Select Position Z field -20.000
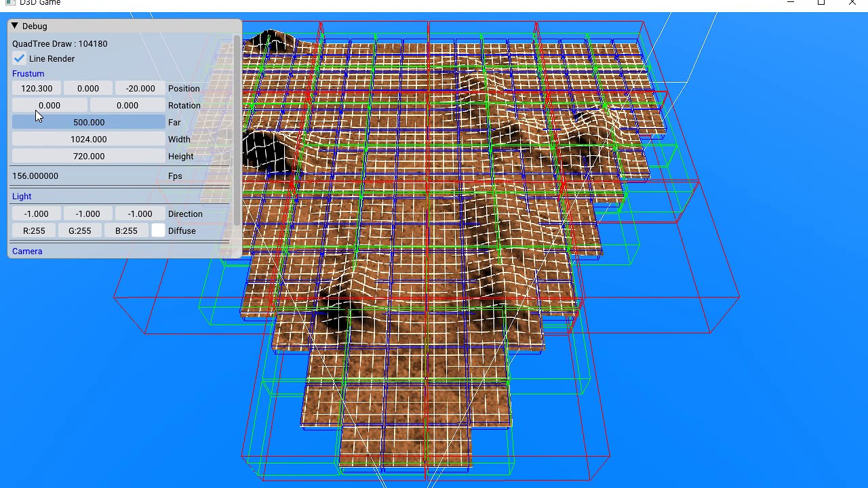Viewport: 868px width, 488px height. 140,89
